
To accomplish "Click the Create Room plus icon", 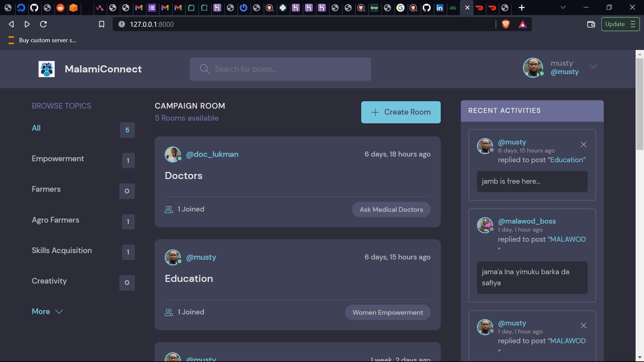I will pyautogui.click(x=375, y=112).
